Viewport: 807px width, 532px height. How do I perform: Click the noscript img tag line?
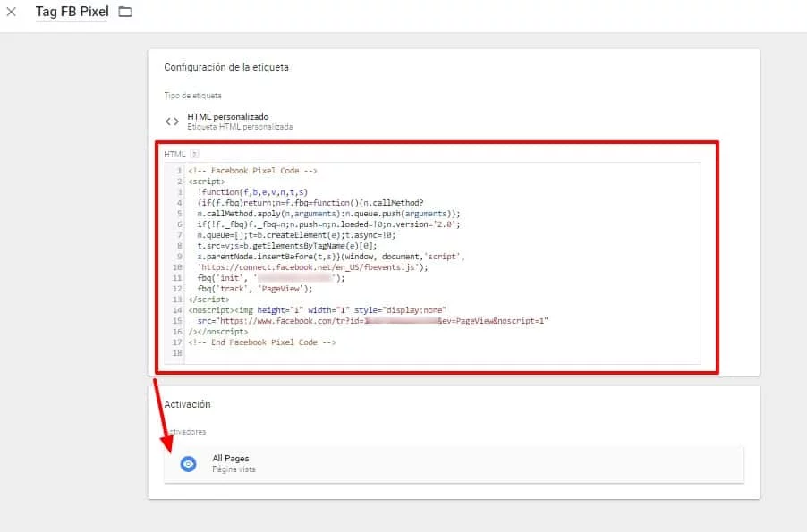coord(317,310)
